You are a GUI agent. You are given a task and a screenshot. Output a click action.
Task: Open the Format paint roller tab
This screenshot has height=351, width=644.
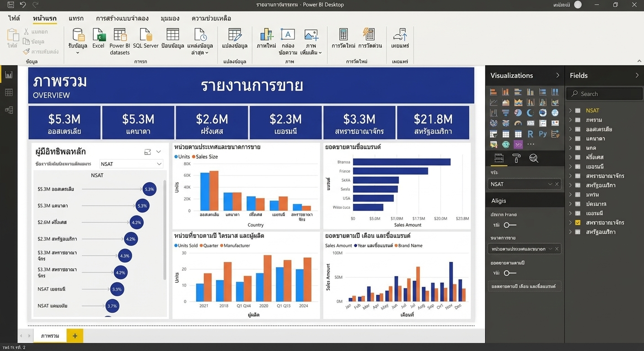coord(516,159)
